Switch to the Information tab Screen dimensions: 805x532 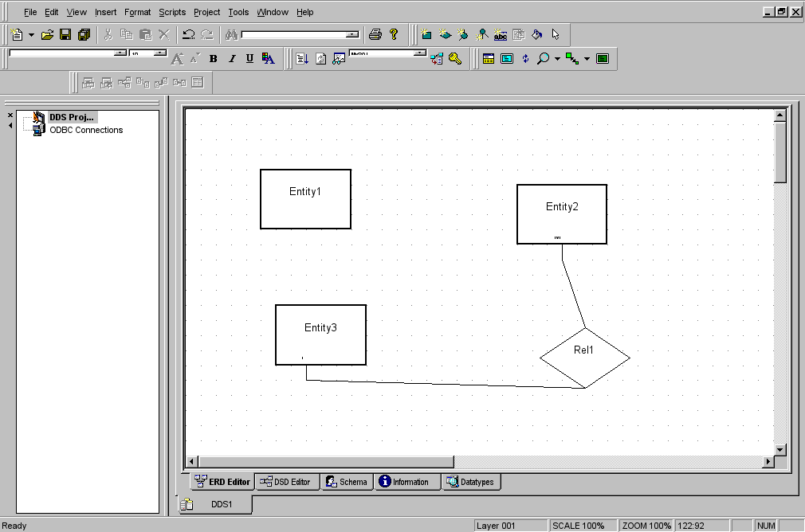pos(406,482)
